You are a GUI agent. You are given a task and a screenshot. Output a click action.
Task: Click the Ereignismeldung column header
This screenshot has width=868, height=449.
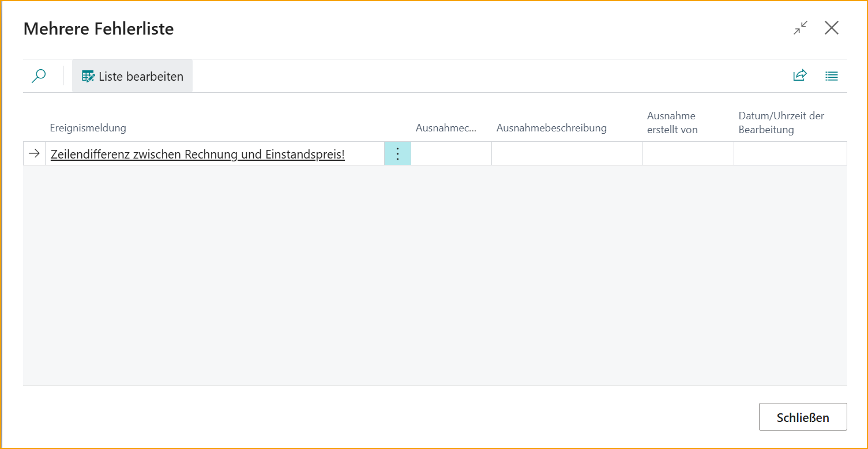(x=88, y=128)
